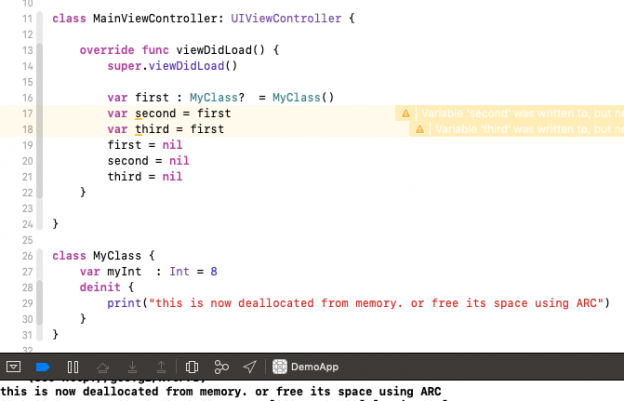
Task: Hide the debug area toggle icon
Action: [x=14, y=366]
